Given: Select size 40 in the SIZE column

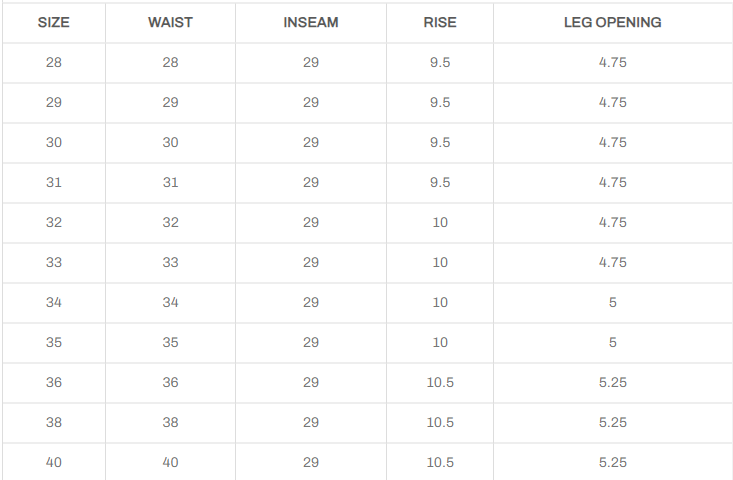Looking at the screenshot, I should pyautogui.click(x=54, y=462).
